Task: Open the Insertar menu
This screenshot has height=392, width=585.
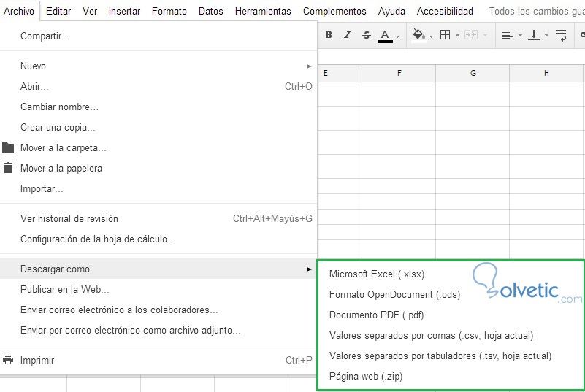Action: point(125,11)
